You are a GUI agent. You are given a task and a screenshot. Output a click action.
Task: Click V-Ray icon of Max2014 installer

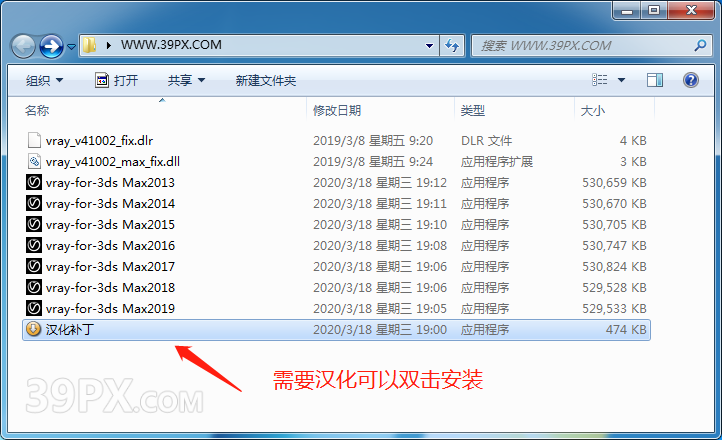(34, 203)
